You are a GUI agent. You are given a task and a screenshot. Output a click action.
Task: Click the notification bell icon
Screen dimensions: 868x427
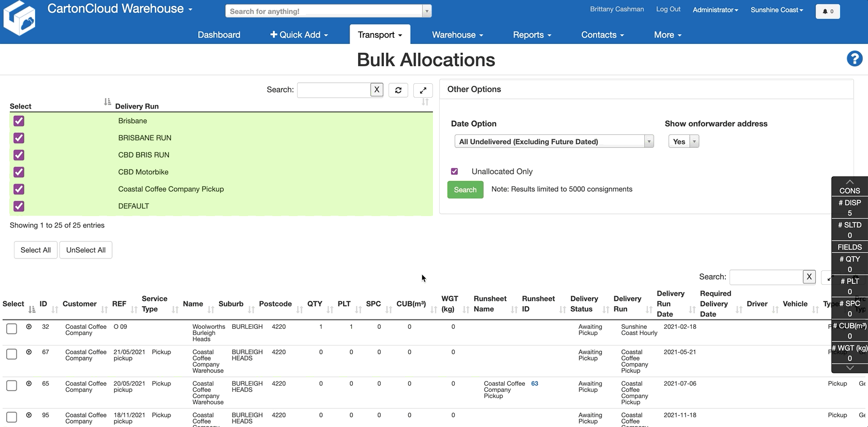click(x=827, y=11)
